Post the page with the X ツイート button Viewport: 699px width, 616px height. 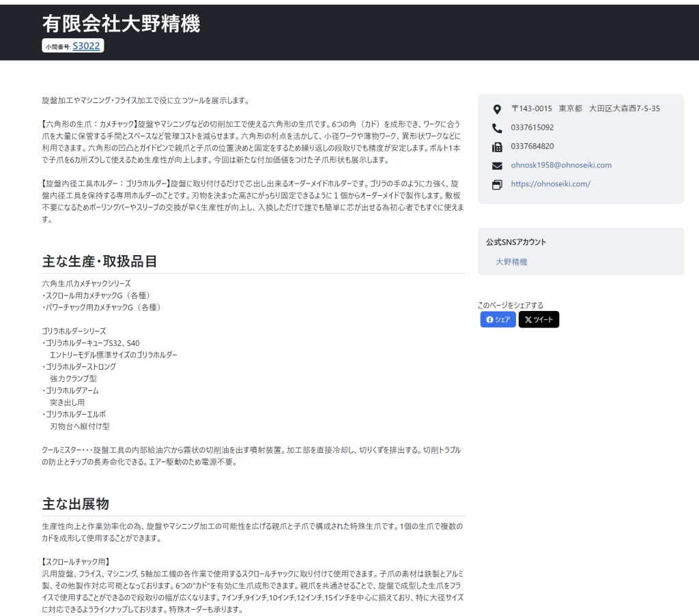pyautogui.click(x=539, y=319)
